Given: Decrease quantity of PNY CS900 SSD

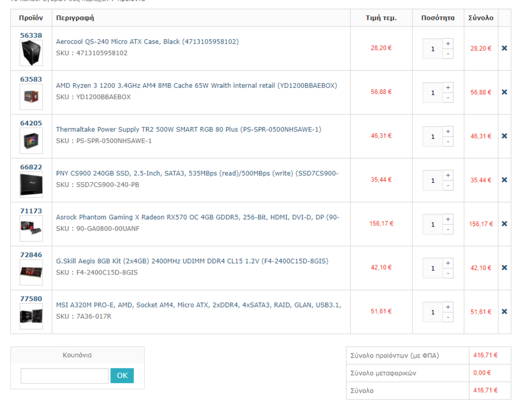Looking at the screenshot, I should 448,185.
